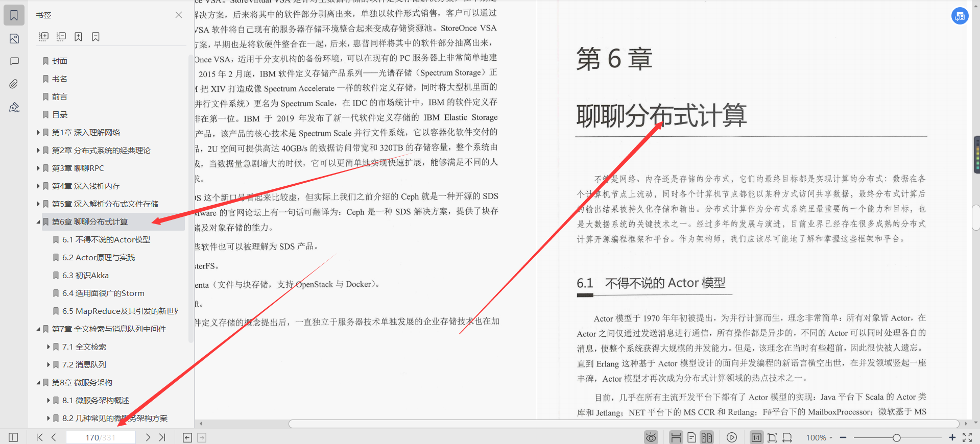Start slideshow play mode
The width and height of the screenshot is (980, 444).
pos(732,437)
